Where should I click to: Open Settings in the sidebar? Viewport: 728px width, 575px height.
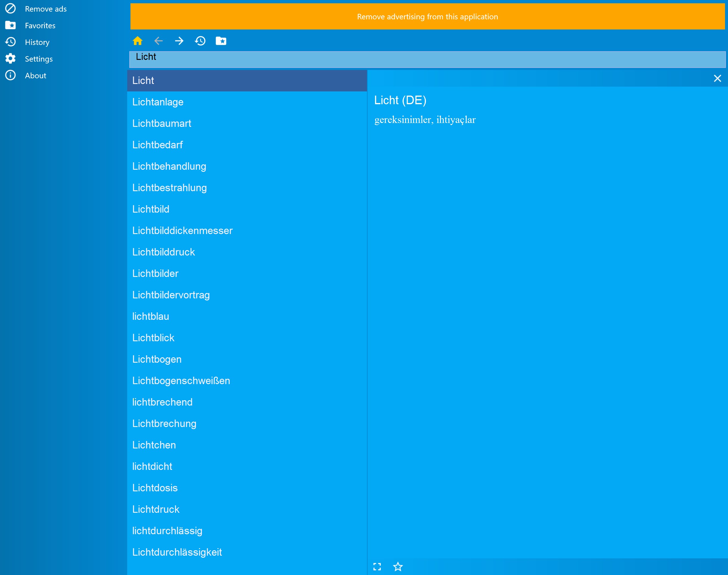[x=39, y=59]
